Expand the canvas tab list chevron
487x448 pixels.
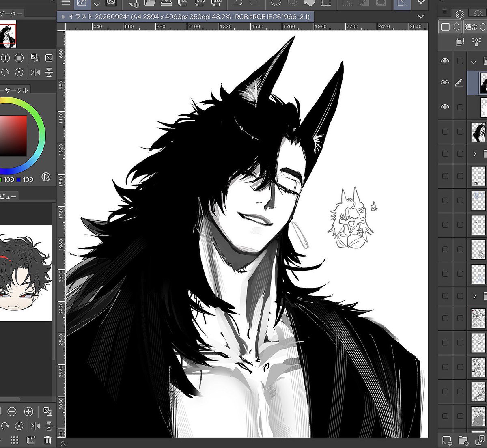click(421, 17)
